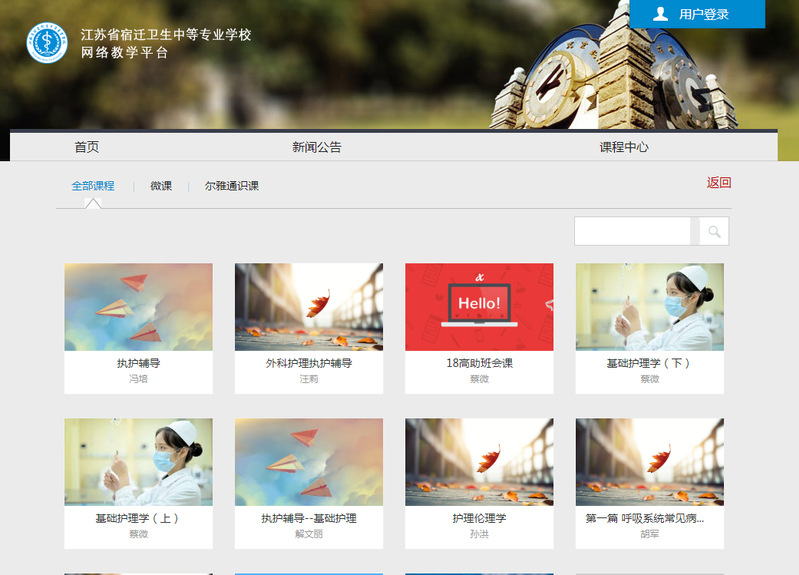This screenshot has height=575, width=799.
Task: Go to 课程中心 in the navigation bar
Action: click(624, 147)
